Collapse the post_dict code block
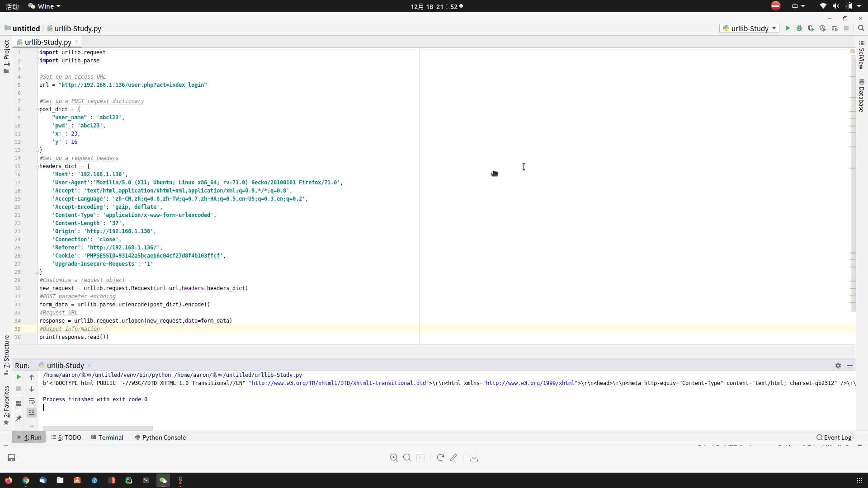The image size is (868, 488). 37,109
